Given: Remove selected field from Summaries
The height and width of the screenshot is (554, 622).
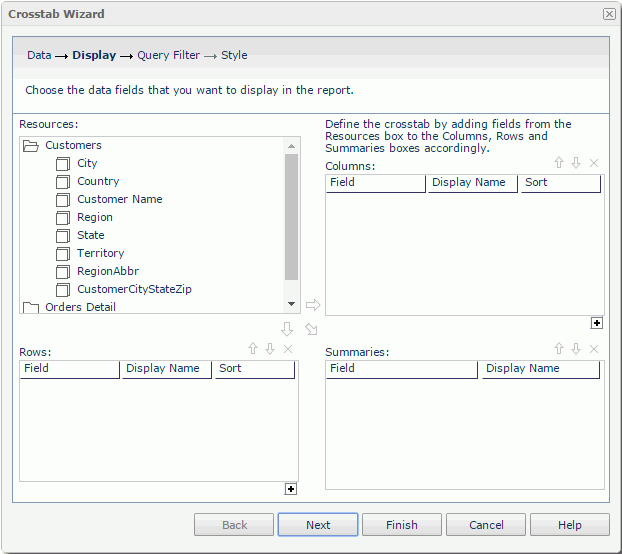Looking at the screenshot, I should pos(594,349).
